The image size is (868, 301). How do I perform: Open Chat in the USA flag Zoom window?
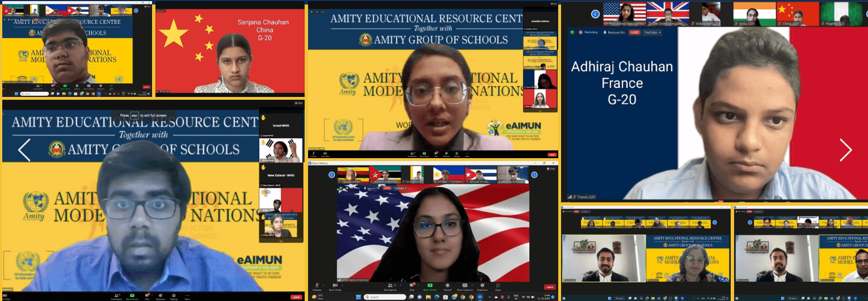[412, 287]
